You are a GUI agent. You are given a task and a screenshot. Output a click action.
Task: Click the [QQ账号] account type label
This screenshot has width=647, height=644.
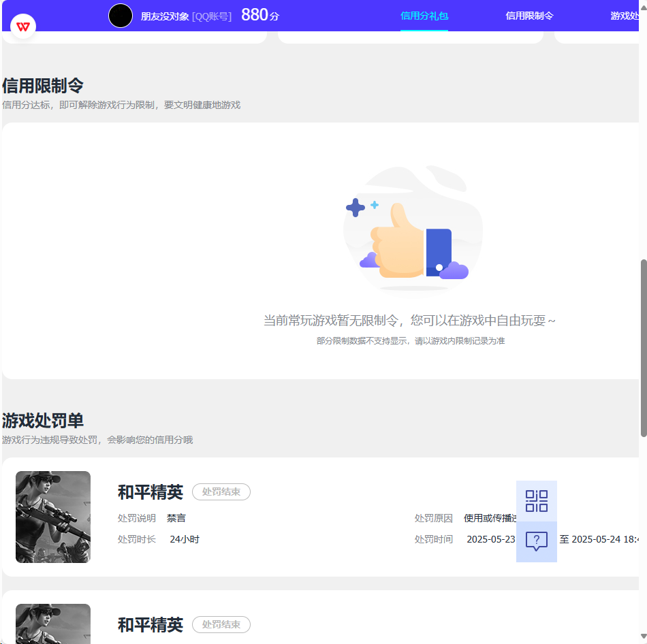[212, 16]
